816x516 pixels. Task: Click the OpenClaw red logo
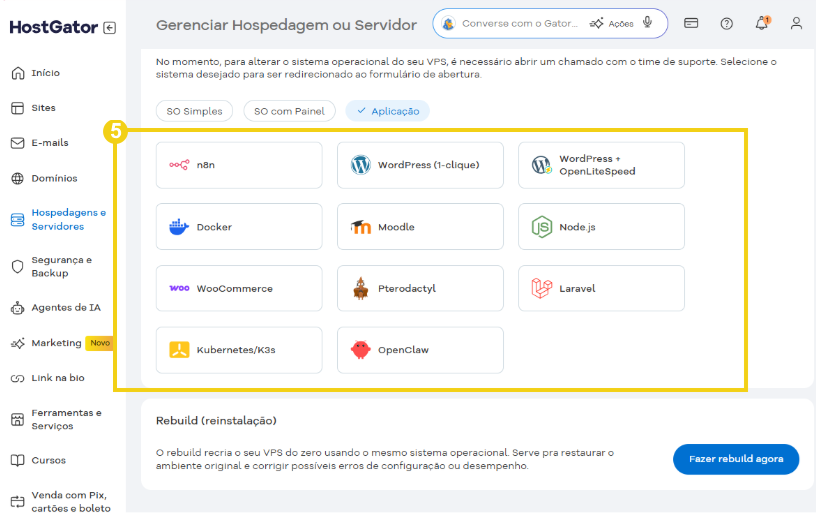[361, 350]
